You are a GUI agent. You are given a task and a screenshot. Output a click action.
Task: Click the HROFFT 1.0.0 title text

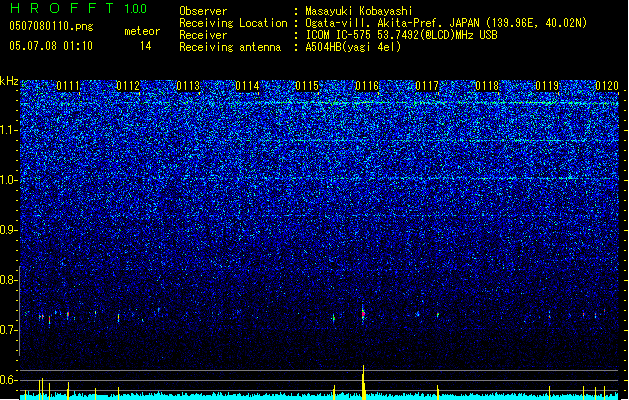click(78, 8)
